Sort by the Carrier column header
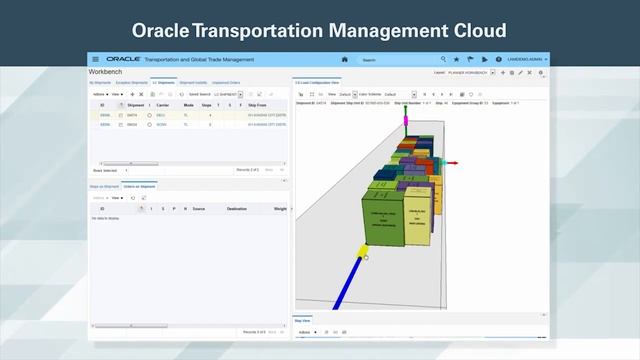The image size is (640, 360). pyautogui.click(x=162, y=105)
